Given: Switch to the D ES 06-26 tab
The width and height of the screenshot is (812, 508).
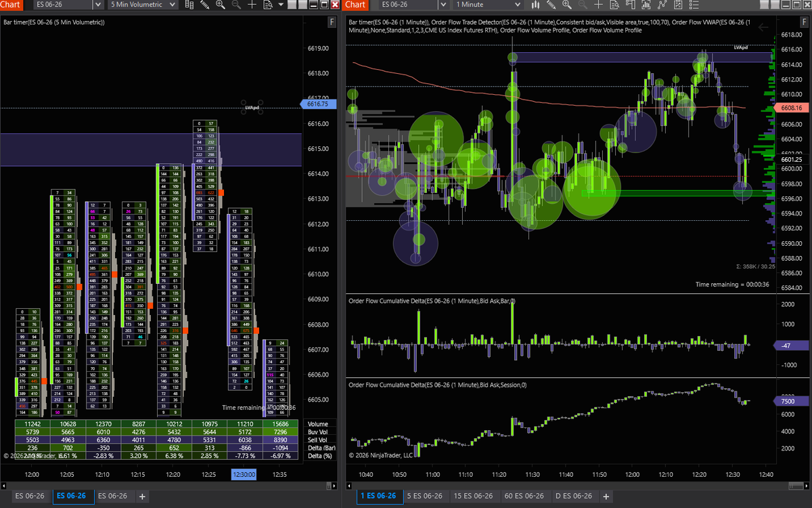Looking at the screenshot, I should [x=573, y=496].
